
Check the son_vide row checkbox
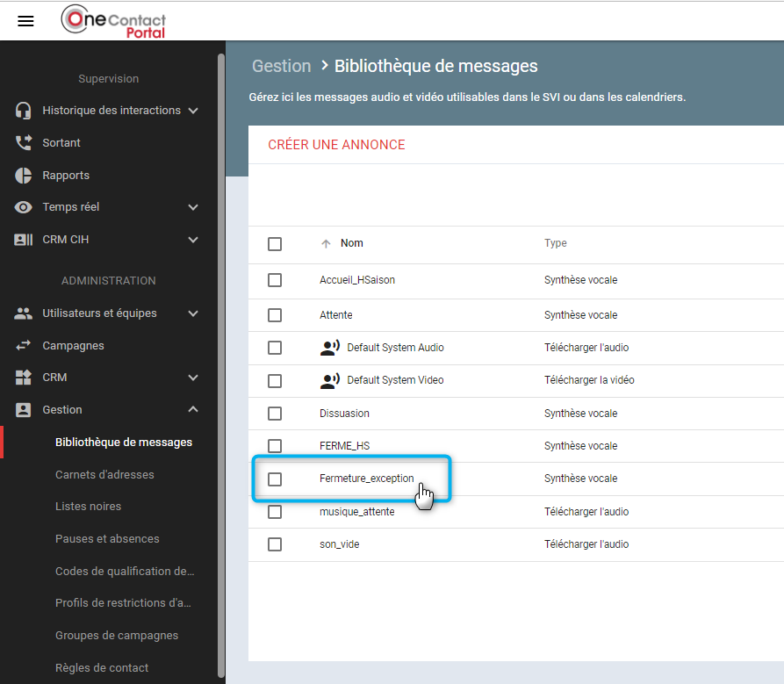click(275, 544)
